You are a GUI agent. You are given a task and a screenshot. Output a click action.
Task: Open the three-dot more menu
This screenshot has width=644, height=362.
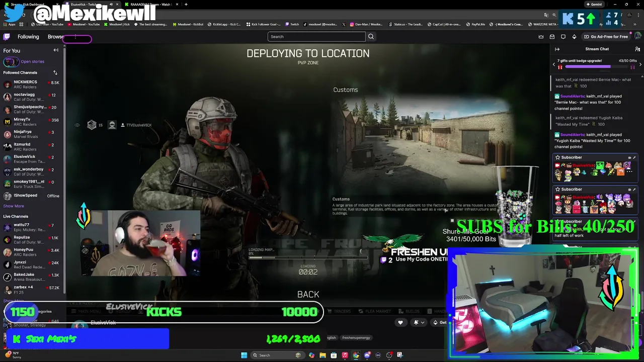(75, 37)
